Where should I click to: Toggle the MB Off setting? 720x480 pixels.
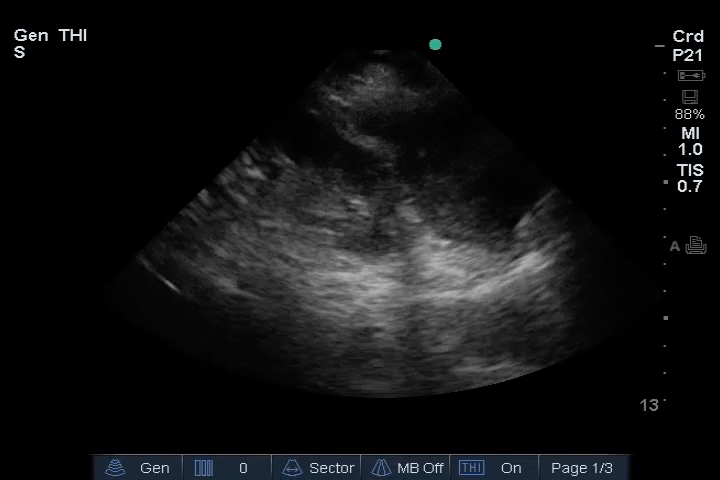click(420, 468)
